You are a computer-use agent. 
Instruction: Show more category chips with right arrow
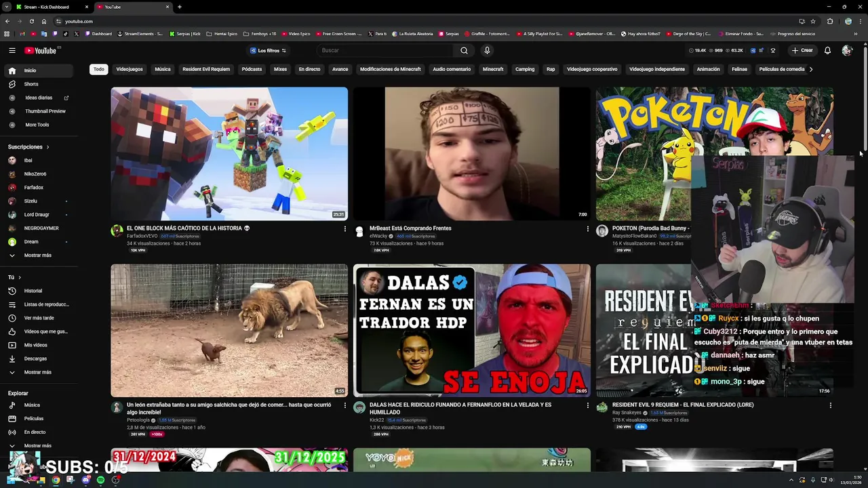point(811,69)
